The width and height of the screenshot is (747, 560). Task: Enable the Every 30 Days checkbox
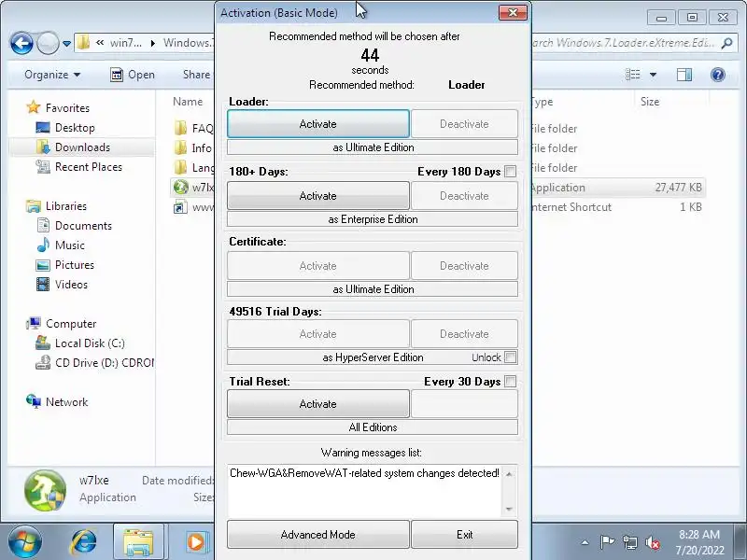[510, 382]
